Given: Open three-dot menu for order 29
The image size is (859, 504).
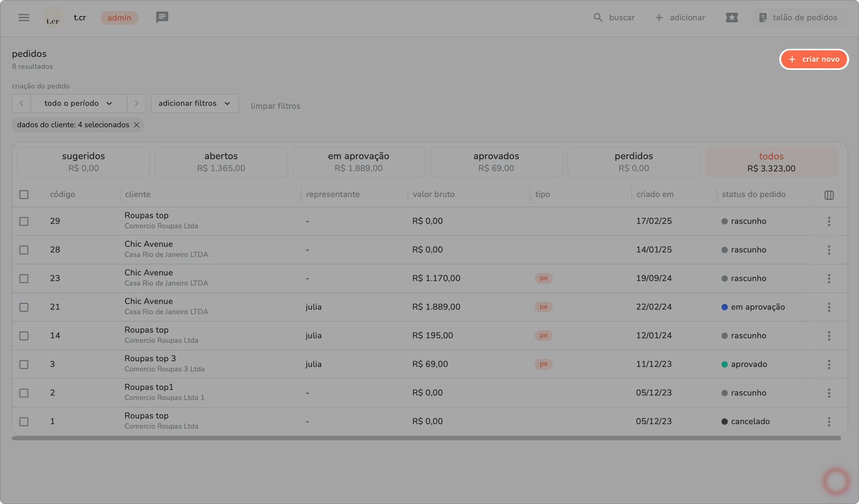Looking at the screenshot, I should coord(829,222).
